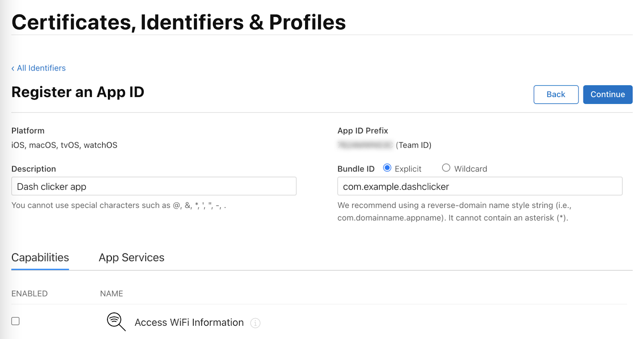Image resolution: width=644 pixels, height=339 pixels.
Task: Click the Back button
Action: [x=556, y=95]
